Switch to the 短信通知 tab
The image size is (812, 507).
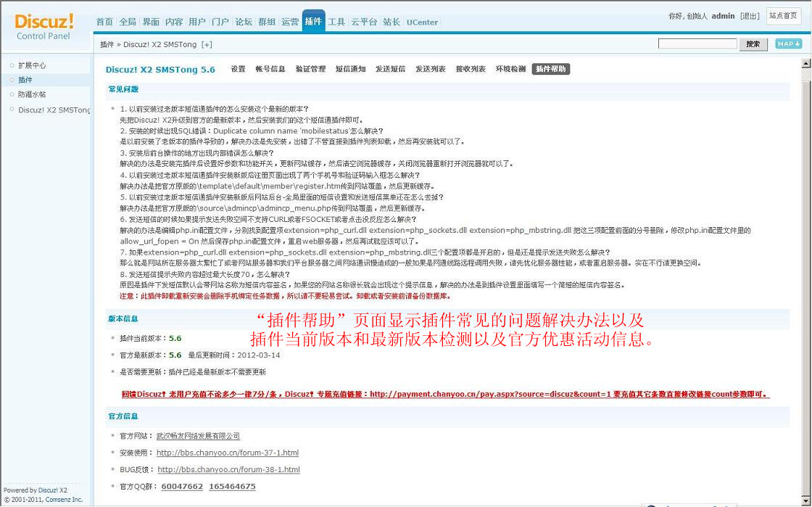(351, 69)
